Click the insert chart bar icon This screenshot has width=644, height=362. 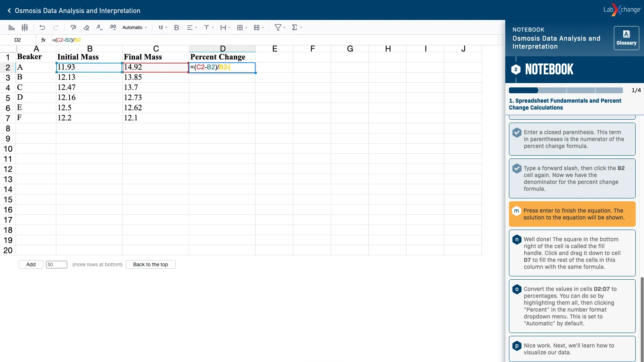click(12, 28)
